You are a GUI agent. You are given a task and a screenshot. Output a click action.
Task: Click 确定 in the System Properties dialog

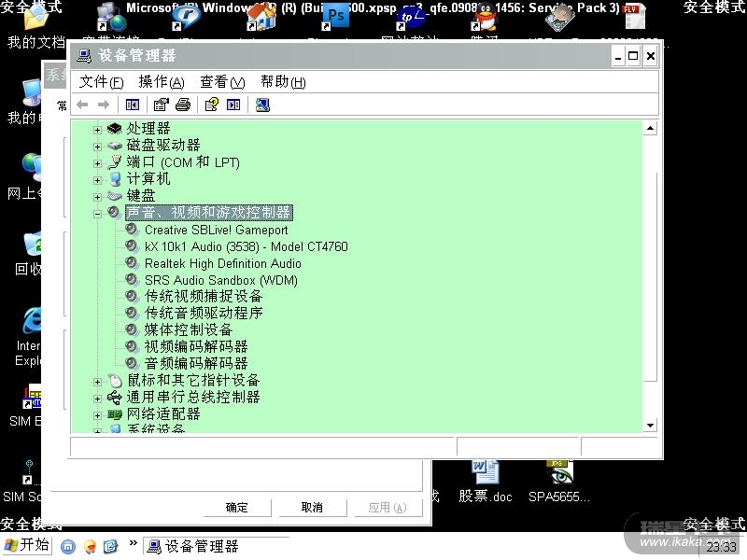point(237,508)
